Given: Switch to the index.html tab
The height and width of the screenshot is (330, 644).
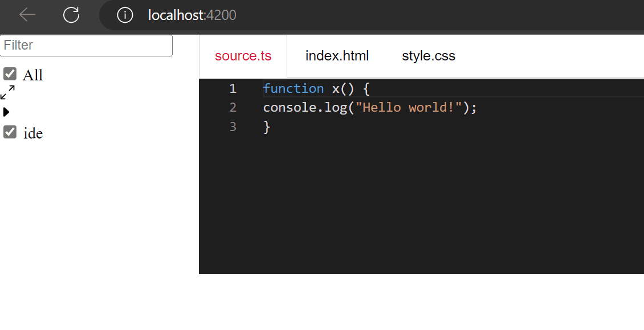Looking at the screenshot, I should pyautogui.click(x=337, y=55).
